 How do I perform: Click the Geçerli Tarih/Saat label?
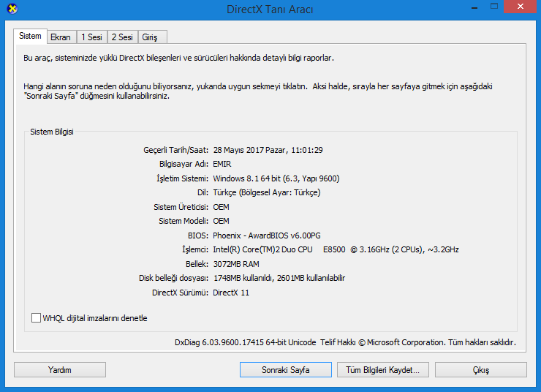click(x=176, y=150)
